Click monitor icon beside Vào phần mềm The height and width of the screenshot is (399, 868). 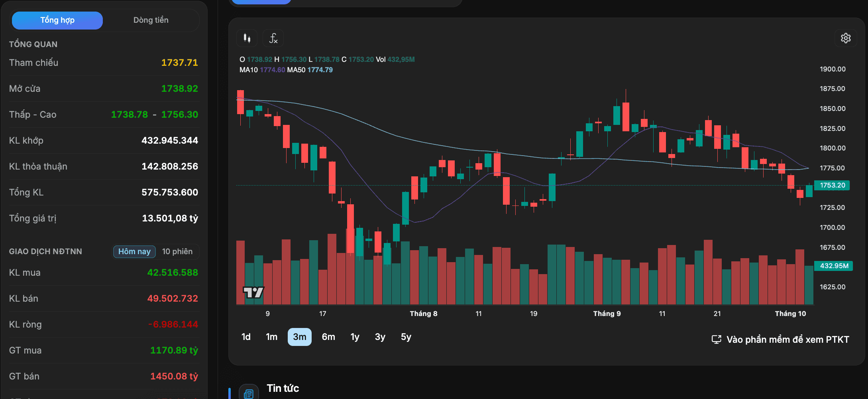click(x=716, y=340)
